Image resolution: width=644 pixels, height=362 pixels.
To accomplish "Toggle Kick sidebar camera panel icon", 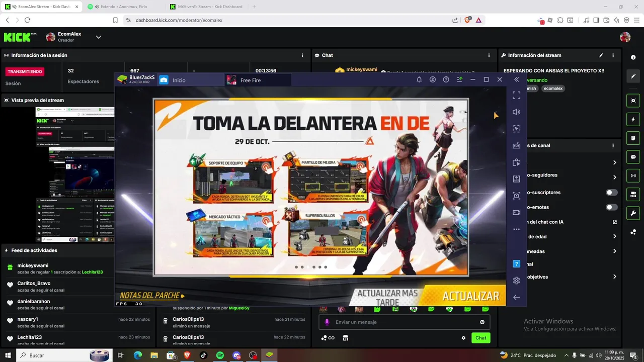I will pos(633,194).
